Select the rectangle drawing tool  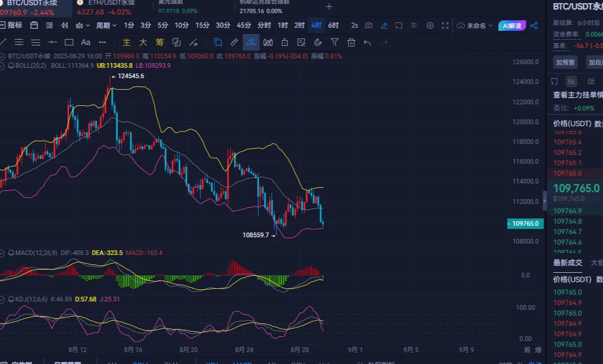click(x=69, y=42)
